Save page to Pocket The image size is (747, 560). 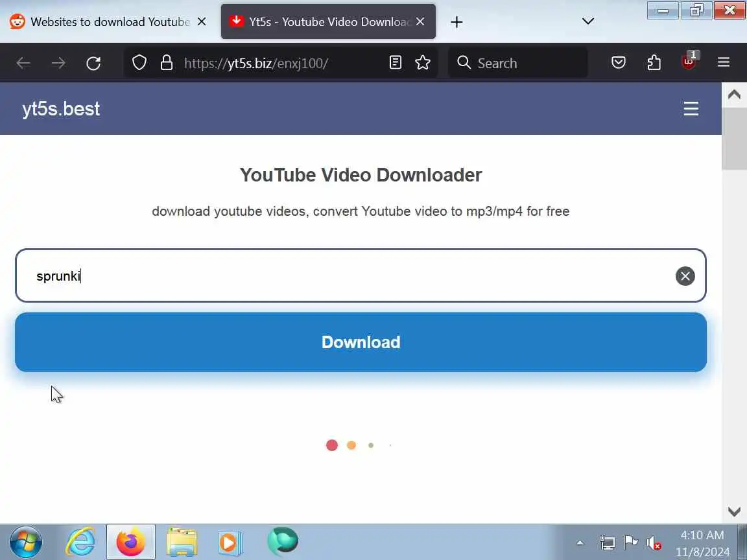pyautogui.click(x=618, y=62)
